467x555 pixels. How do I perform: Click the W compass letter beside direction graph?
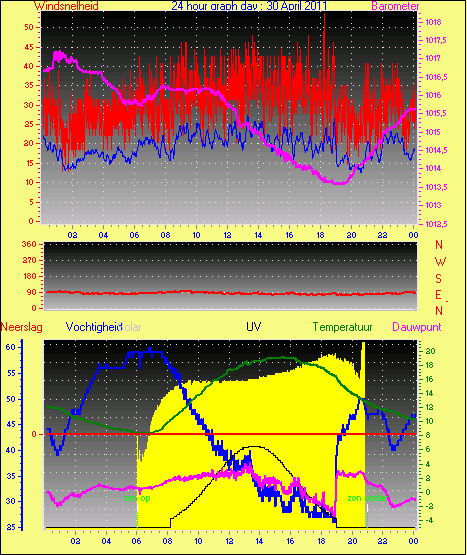pos(440,262)
